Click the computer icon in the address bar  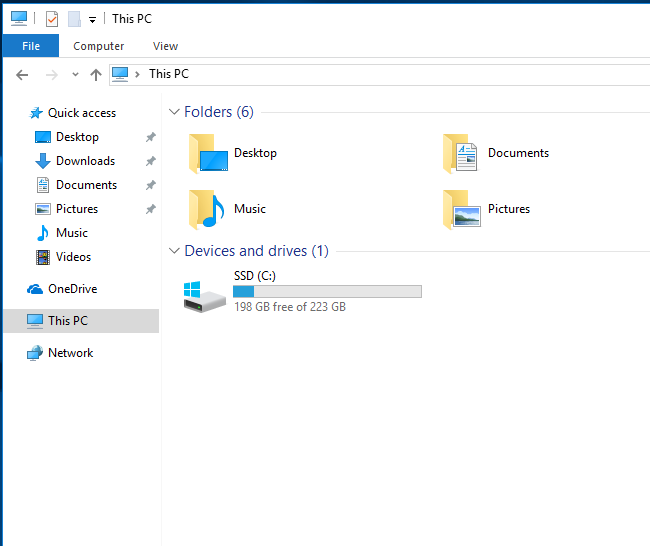click(x=120, y=75)
